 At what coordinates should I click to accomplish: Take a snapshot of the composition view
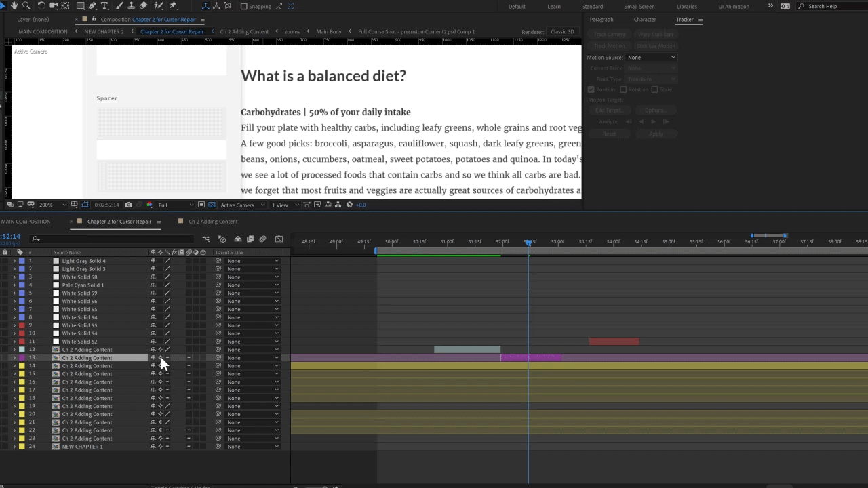(128, 205)
